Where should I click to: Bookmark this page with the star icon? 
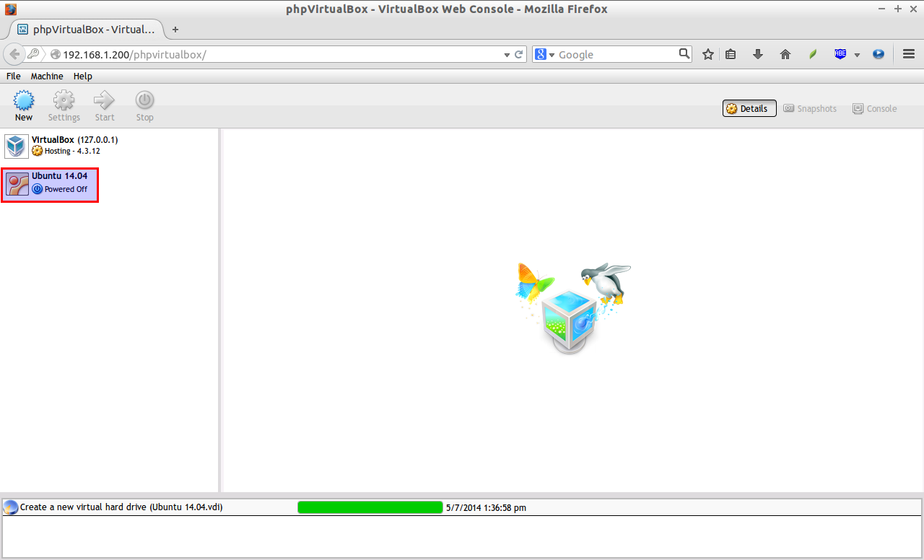tap(708, 54)
